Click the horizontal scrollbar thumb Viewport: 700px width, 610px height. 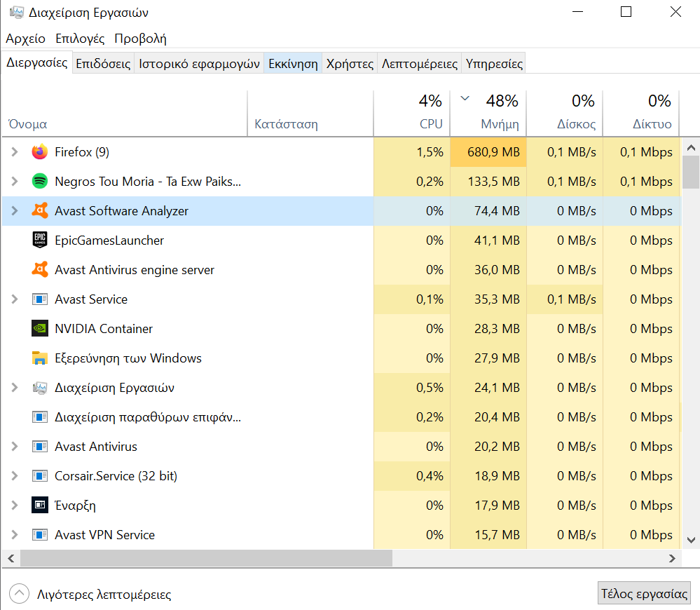click(206, 558)
